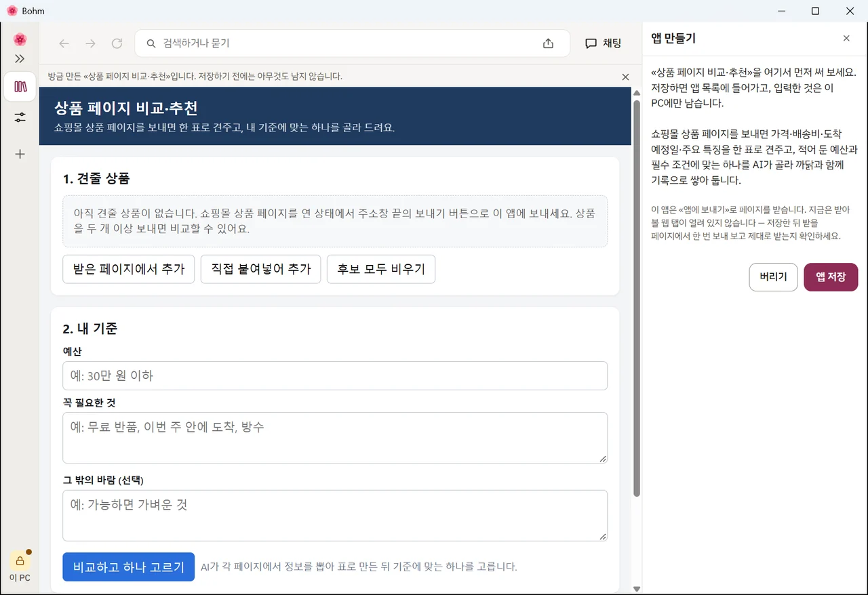Image resolution: width=868 pixels, height=595 pixels.
Task: Click the 앱 만들기 panel title
Action: coord(673,39)
